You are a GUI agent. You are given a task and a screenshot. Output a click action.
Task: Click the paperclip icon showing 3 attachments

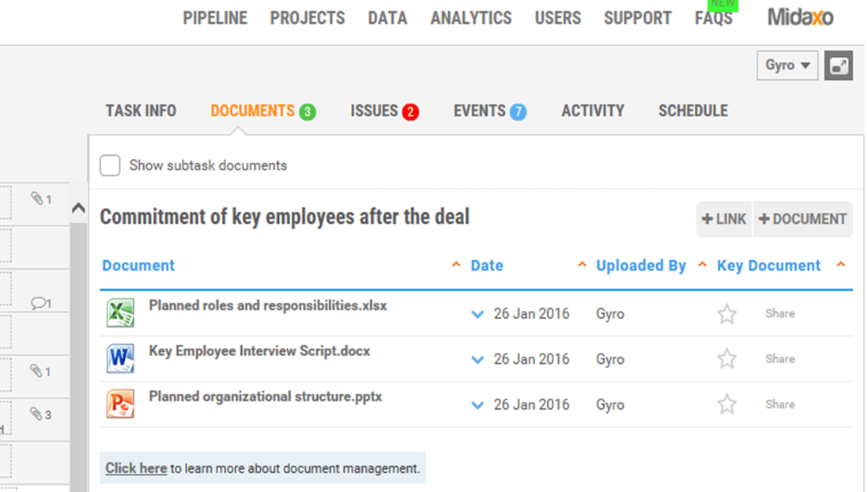point(40,414)
